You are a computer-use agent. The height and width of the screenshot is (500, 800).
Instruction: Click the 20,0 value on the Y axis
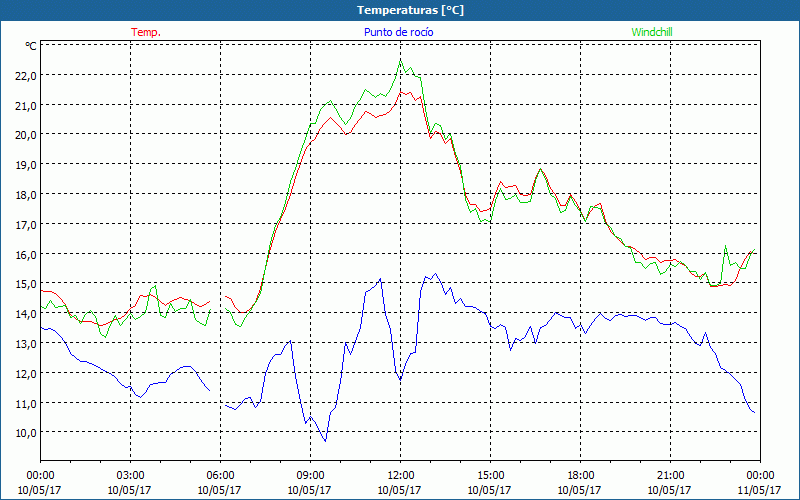[28, 135]
